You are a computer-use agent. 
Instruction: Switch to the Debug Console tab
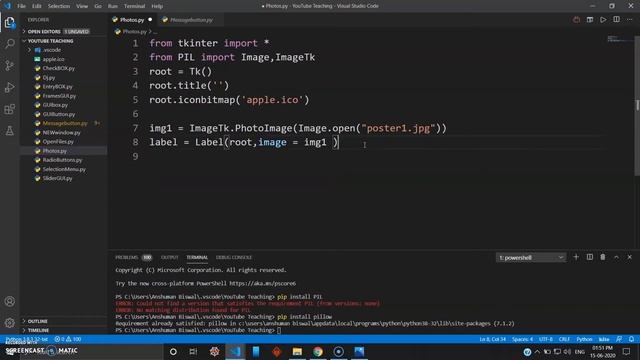pyautogui.click(x=234, y=258)
